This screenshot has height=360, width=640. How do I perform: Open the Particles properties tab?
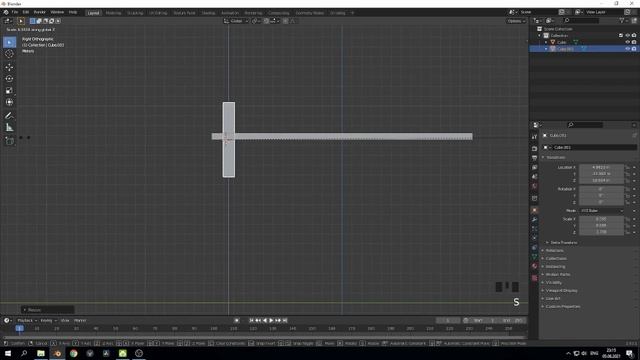(534, 229)
